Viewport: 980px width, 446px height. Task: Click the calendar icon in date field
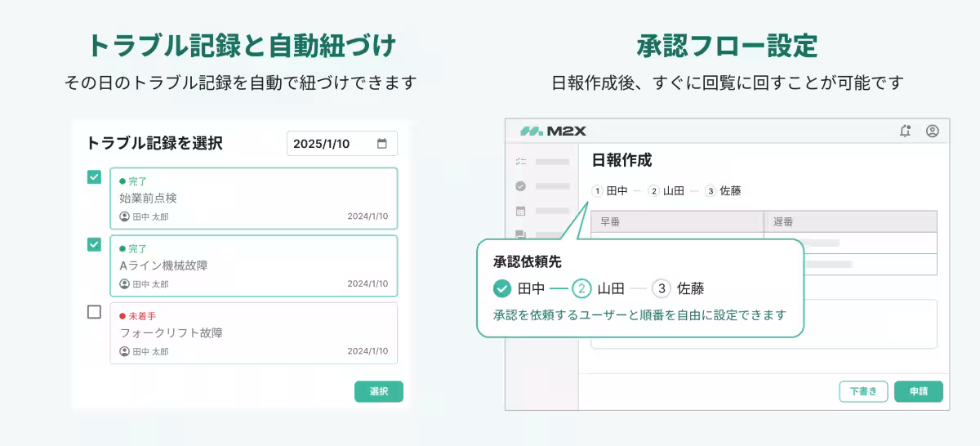point(381,144)
